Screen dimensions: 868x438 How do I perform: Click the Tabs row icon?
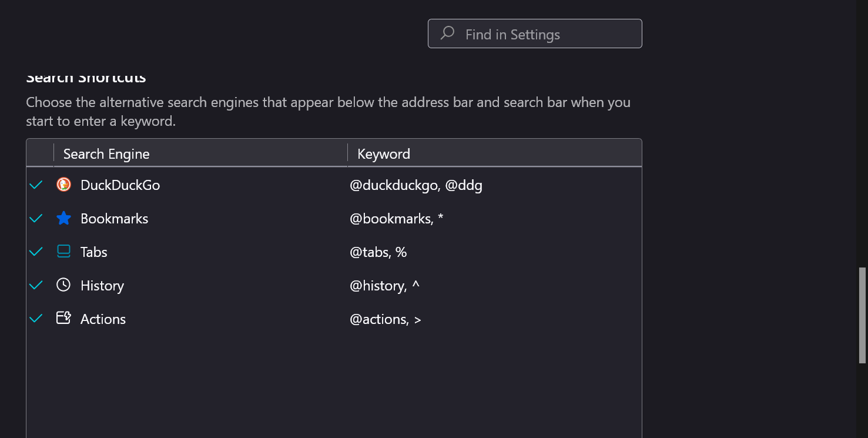[x=63, y=252]
